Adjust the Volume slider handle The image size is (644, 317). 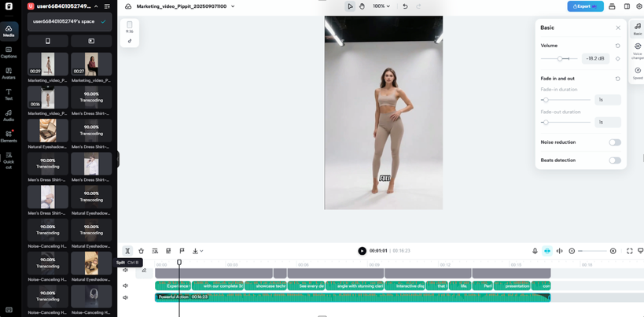point(560,58)
